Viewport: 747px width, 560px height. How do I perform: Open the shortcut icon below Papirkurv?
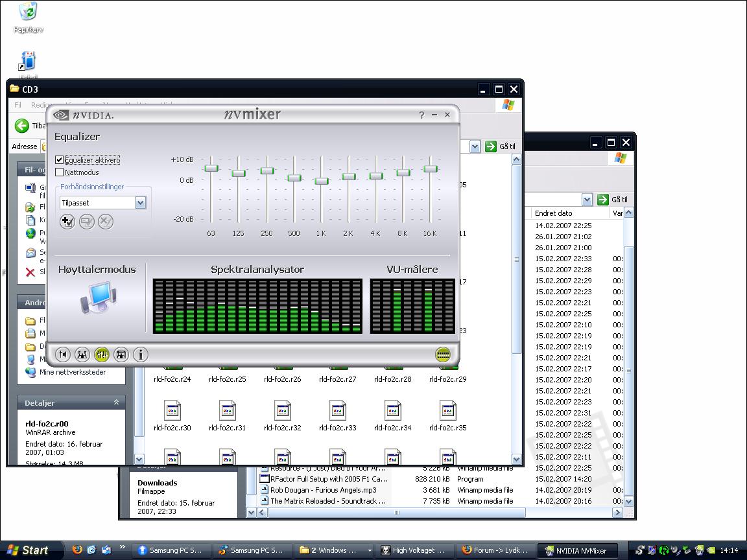[28, 62]
